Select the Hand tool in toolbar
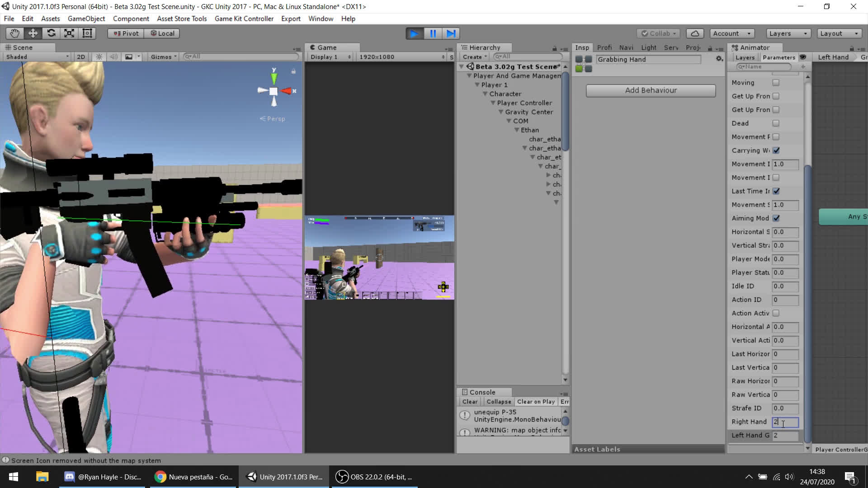This screenshot has width=868, height=488. click(x=15, y=33)
